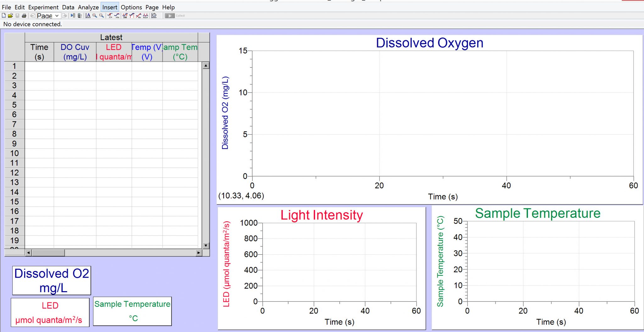Open the Data Collection clock settings
644x332 pixels.
[154, 15]
